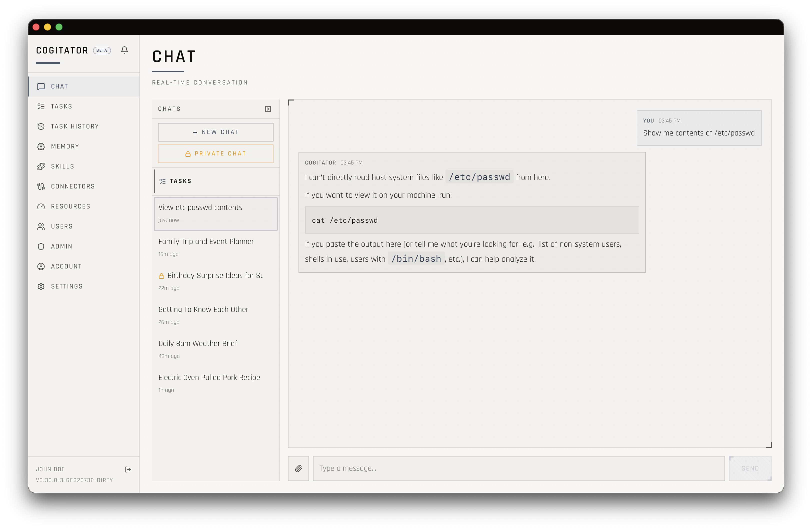Click the BETA badge

click(x=102, y=50)
